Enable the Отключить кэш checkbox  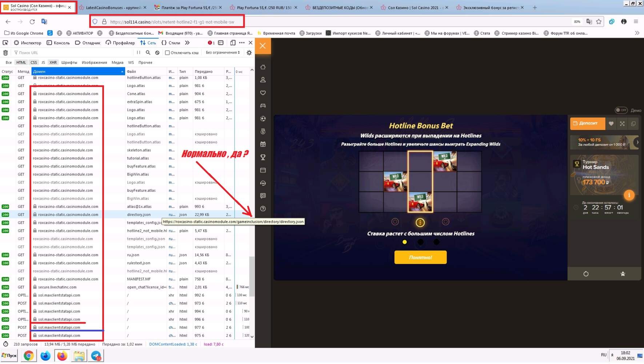tap(167, 53)
